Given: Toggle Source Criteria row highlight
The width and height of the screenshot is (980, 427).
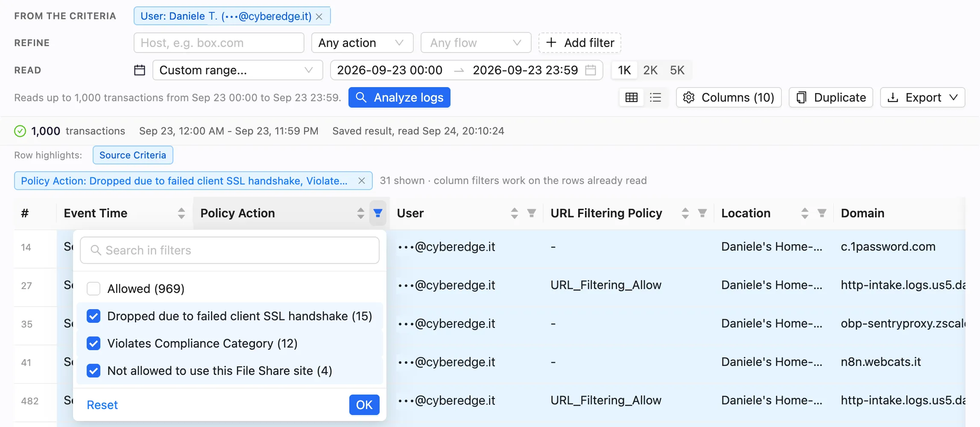Looking at the screenshot, I should [133, 155].
